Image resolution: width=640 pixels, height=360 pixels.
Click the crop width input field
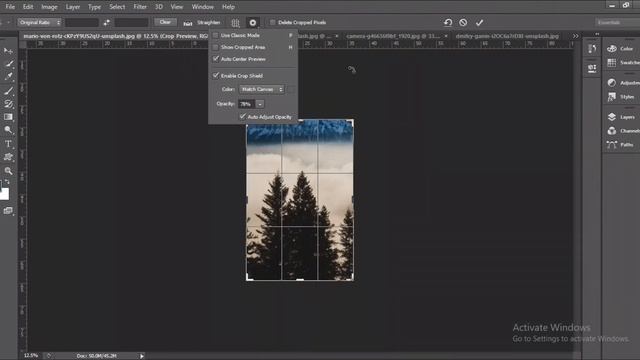click(x=82, y=22)
